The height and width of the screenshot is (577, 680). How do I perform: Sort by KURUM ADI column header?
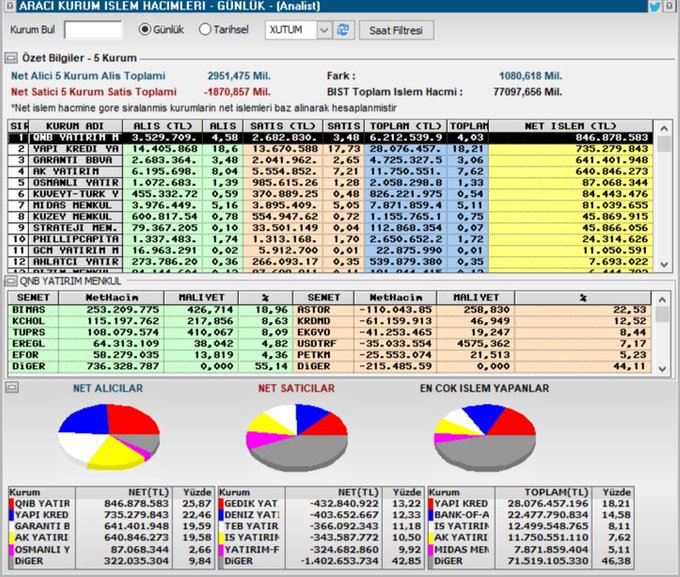pyautogui.click(x=75, y=126)
